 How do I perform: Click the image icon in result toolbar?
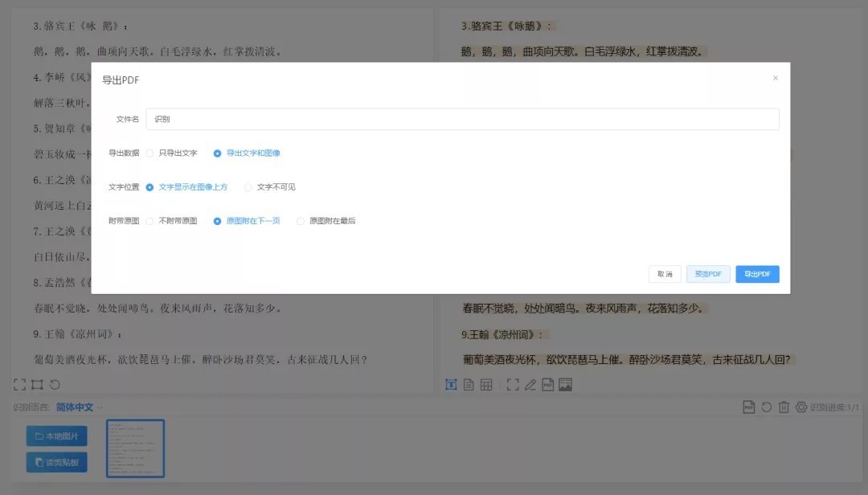click(x=566, y=385)
